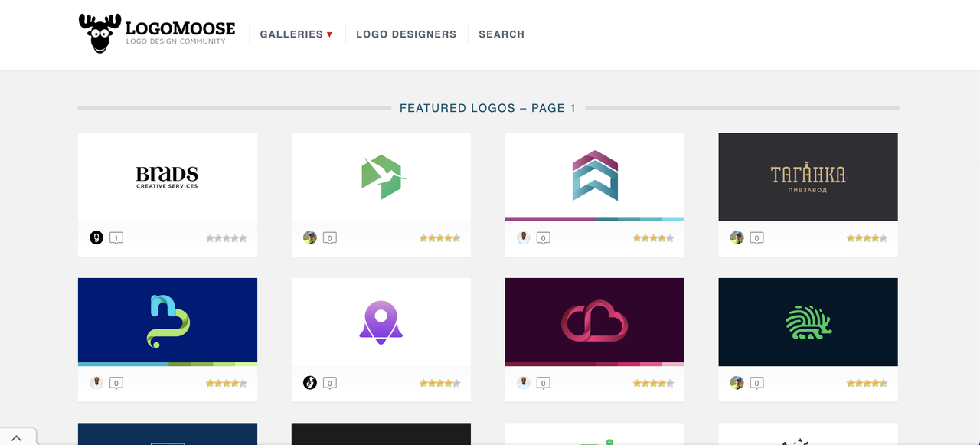Open designer avatar under Brads logo

coord(96,237)
